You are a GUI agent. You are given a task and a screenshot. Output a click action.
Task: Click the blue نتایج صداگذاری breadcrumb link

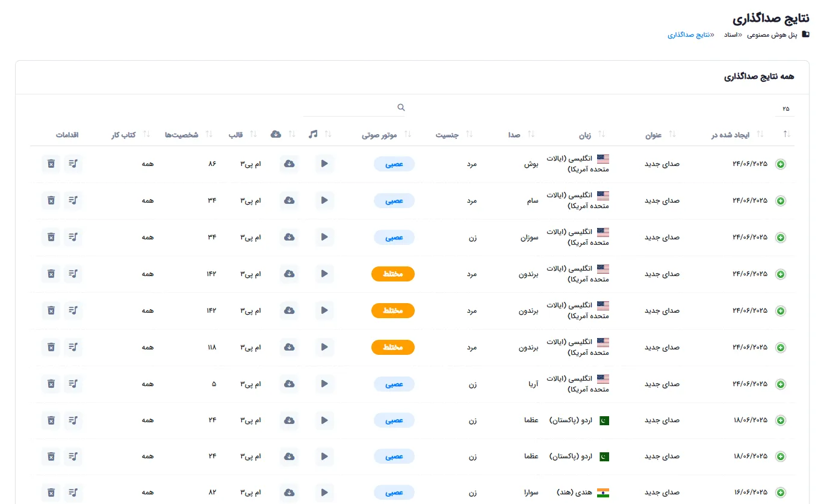[689, 35]
